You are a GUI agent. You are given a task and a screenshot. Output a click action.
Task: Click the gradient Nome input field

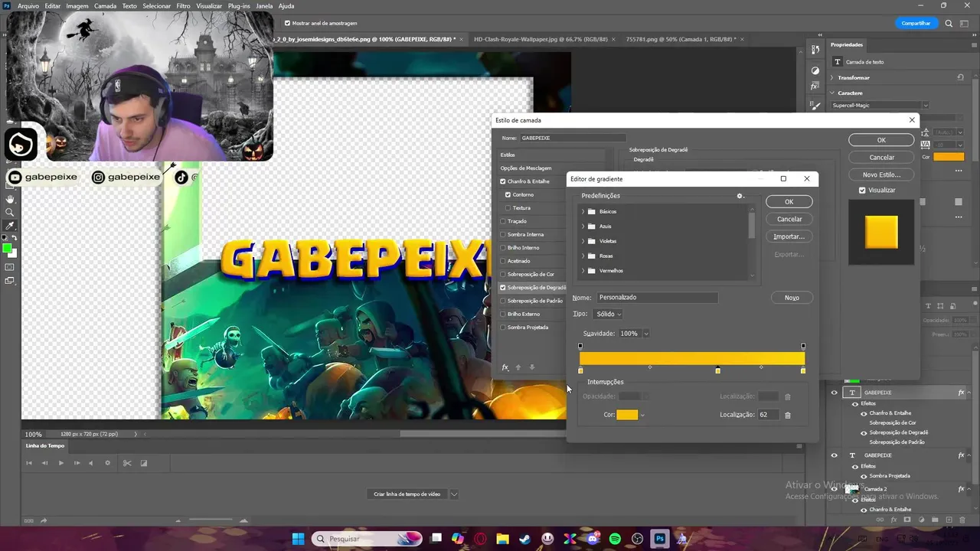657,297
